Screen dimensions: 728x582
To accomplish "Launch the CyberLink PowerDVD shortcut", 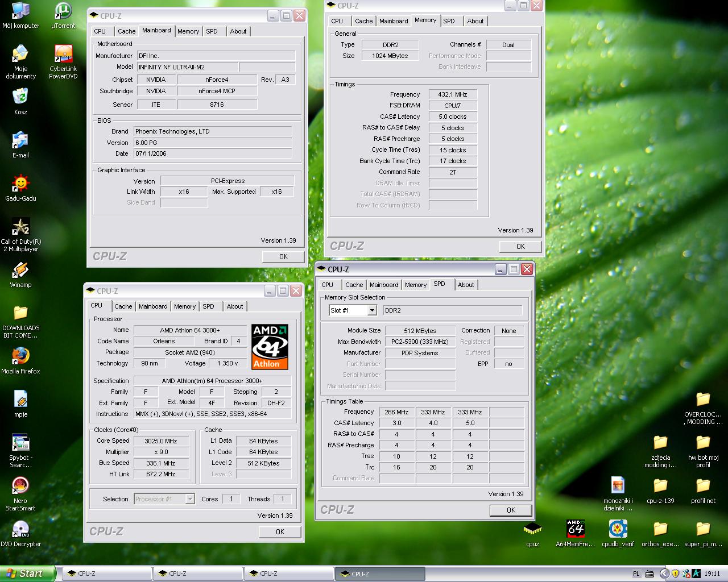I will pyautogui.click(x=63, y=62).
